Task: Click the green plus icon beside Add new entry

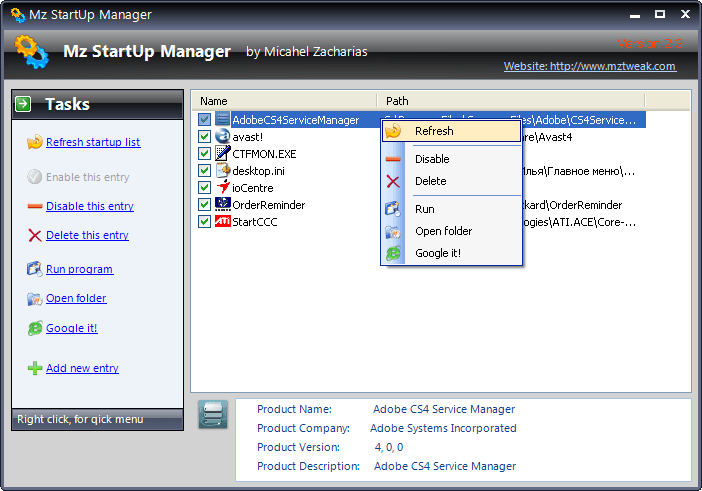Action: (35, 368)
